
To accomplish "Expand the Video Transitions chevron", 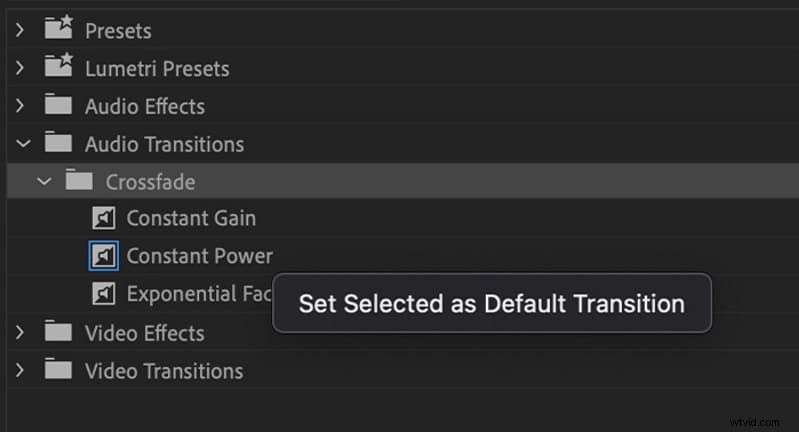I will coord(20,370).
